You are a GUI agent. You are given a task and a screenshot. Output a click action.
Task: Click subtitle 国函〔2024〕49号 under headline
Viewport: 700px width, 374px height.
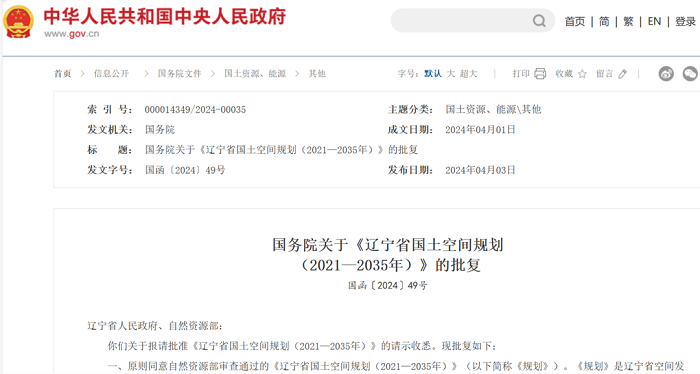point(388,286)
